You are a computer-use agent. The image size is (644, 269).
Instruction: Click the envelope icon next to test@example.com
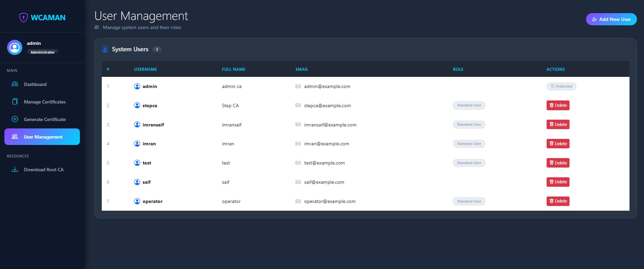click(x=298, y=163)
